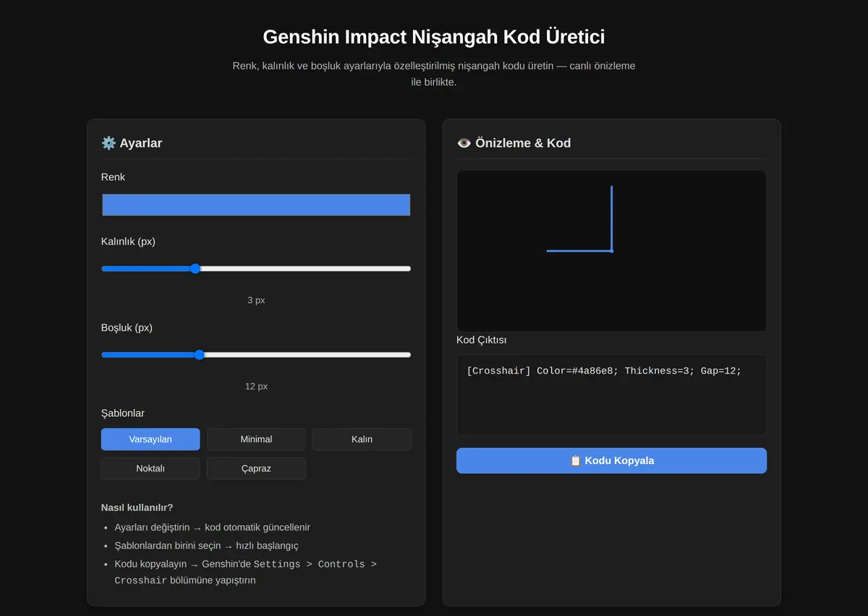
Task: Open the blue Renk color picker
Action: pos(256,205)
